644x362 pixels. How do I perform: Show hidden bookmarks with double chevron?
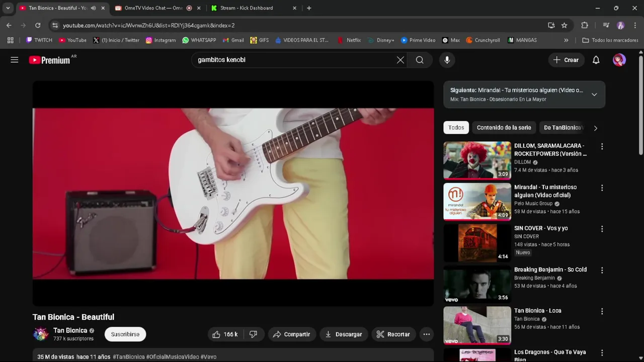coord(566,40)
